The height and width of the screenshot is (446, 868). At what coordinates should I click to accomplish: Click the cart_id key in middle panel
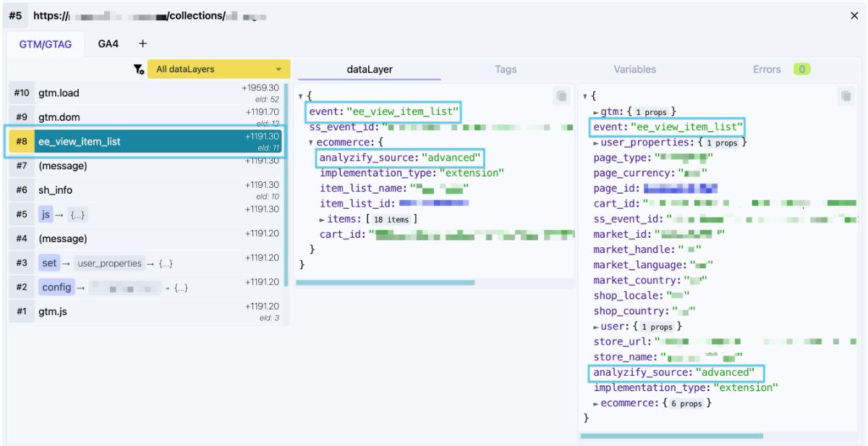coord(342,234)
